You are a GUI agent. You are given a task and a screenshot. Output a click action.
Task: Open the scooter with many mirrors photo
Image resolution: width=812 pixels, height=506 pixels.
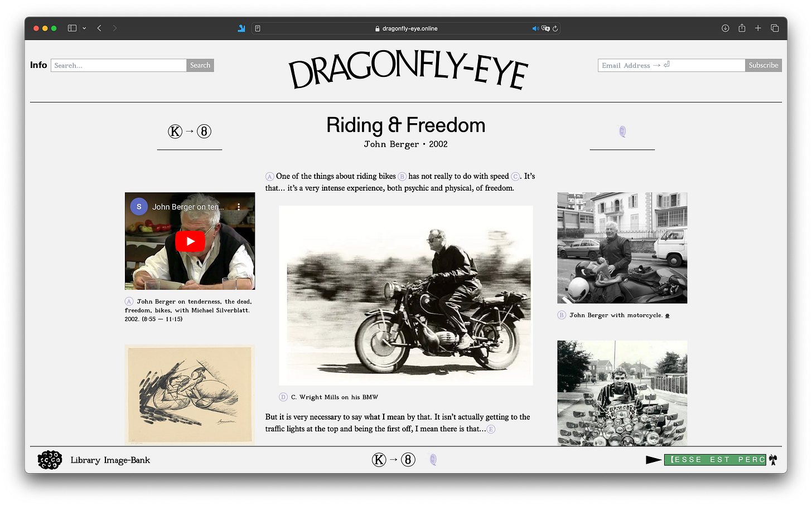click(x=622, y=393)
